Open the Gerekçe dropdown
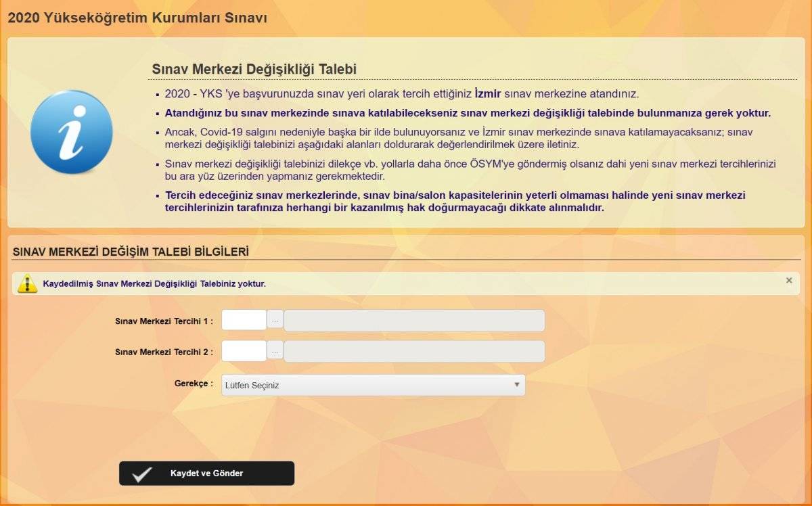This screenshot has height=506, width=812. point(372,384)
